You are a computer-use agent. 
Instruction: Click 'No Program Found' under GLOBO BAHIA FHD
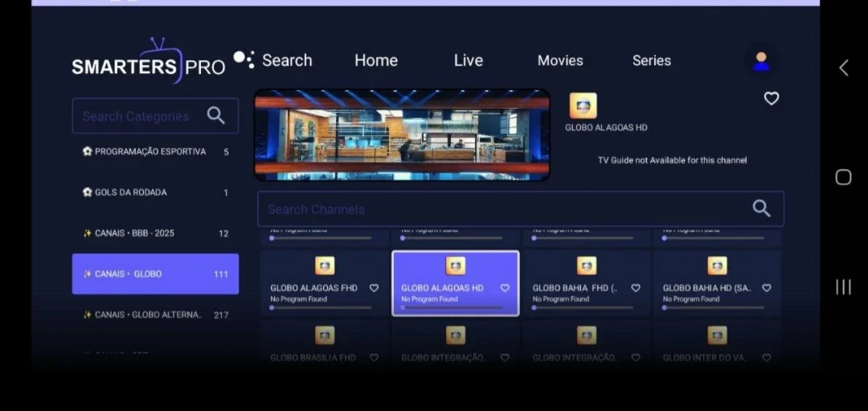click(560, 299)
